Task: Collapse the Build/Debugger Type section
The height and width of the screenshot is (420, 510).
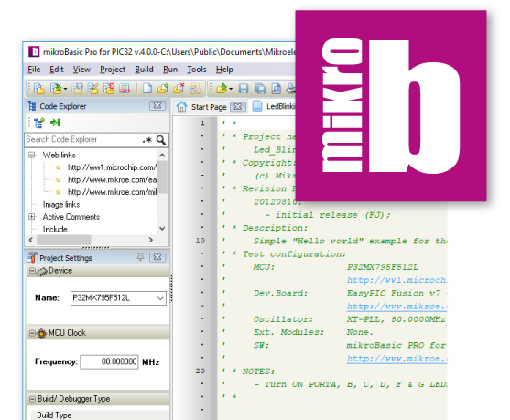Action: pos(32,399)
